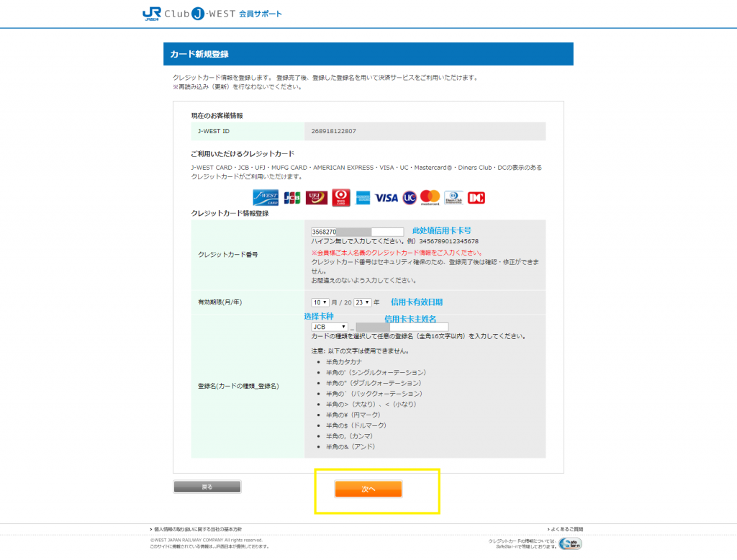Open the expiry month dropdown showing 10
The width and height of the screenshot is (737, 560).
(320, 302)
